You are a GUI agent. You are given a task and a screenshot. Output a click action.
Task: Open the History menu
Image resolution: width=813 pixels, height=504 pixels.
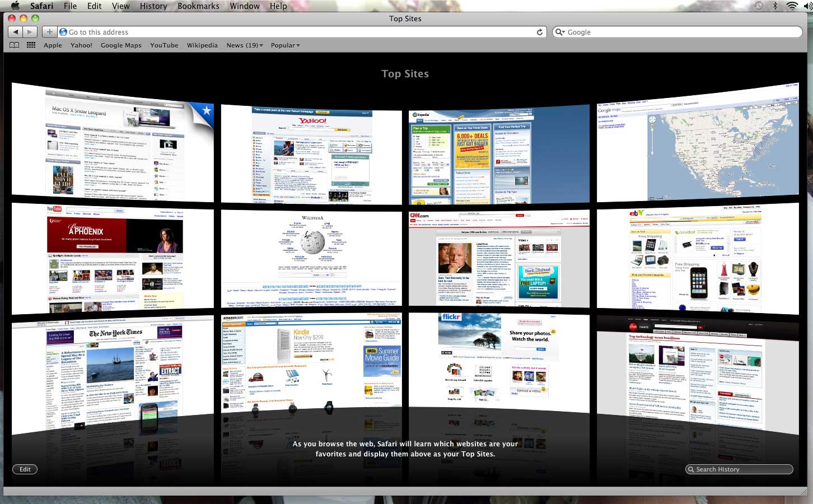point(153,6)
